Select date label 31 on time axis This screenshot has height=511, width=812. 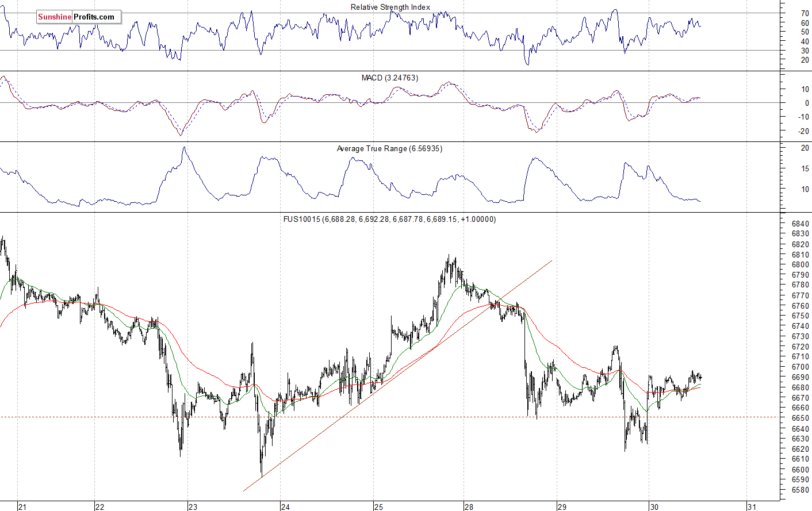[x=752, y=506]
